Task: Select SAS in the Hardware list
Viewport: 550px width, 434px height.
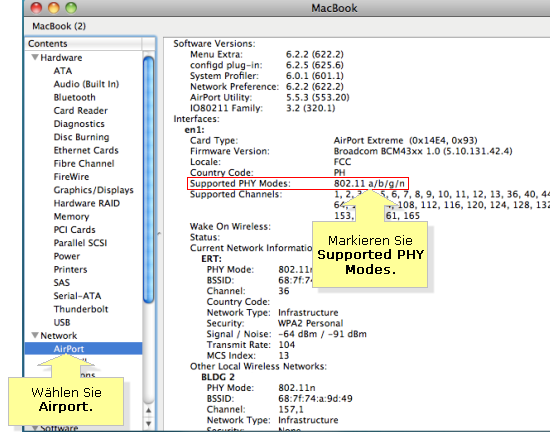Action: [x=61, y=283]
